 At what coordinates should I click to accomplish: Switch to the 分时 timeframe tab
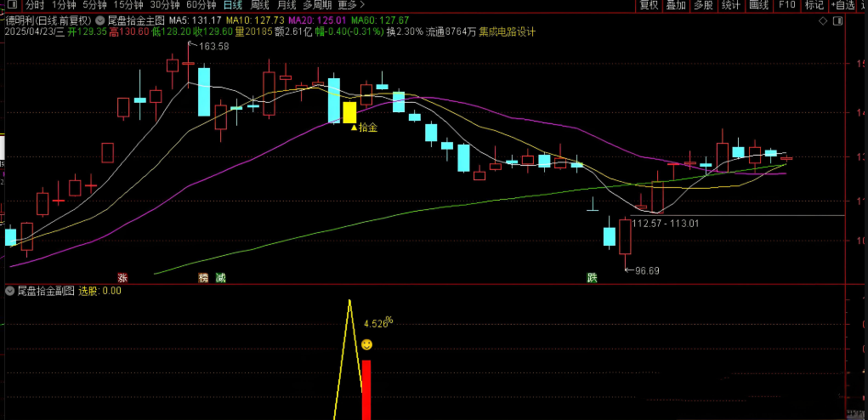(x=35, y=5)
